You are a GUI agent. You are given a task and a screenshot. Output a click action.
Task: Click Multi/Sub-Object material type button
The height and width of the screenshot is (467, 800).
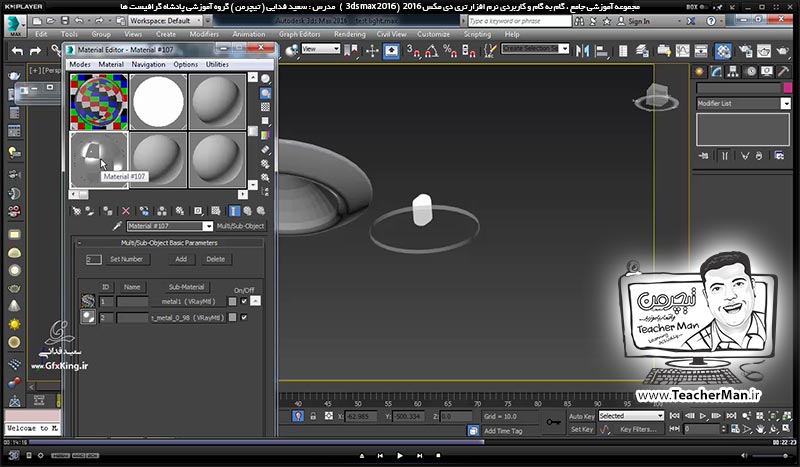(x=240, y=226)
